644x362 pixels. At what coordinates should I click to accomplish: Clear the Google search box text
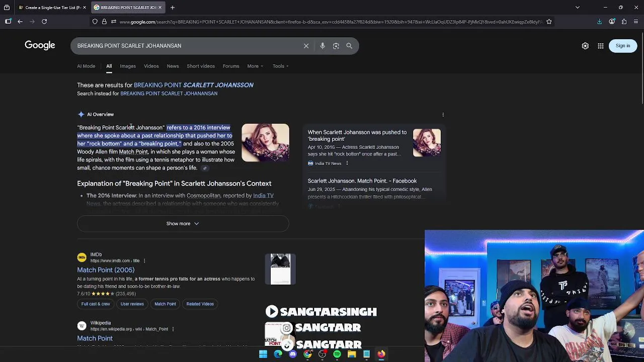pyautogui.click(x=306, y=46)
